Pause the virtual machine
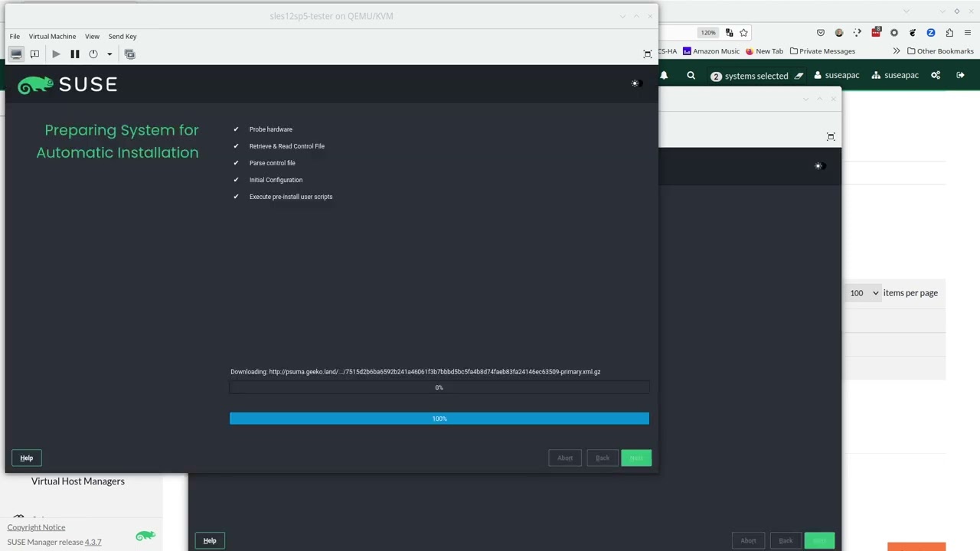 click(74, 54)
